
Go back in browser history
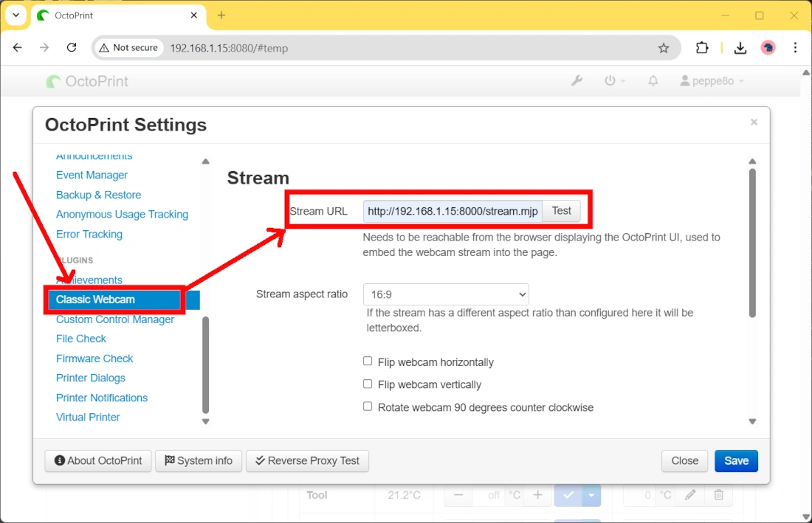click(18, 48)
